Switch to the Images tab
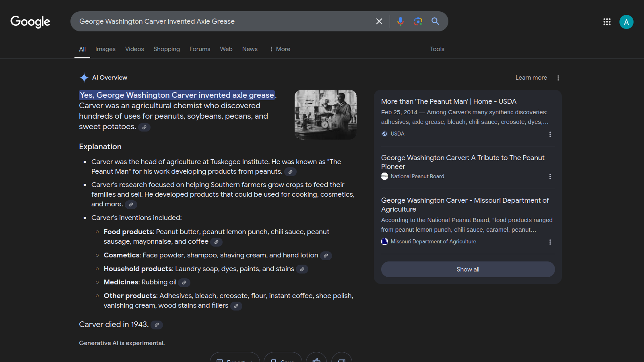The image size is (644, 362). pos(105,49)
